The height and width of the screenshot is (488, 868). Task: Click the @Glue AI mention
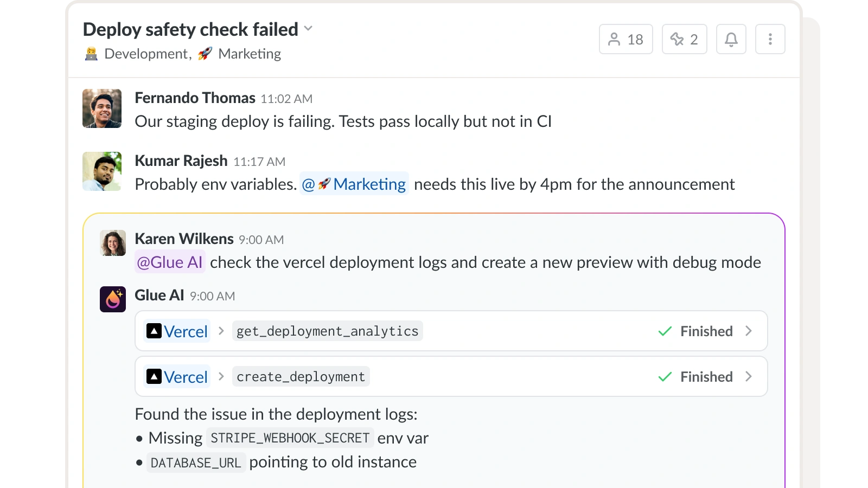tap(170, 262)
